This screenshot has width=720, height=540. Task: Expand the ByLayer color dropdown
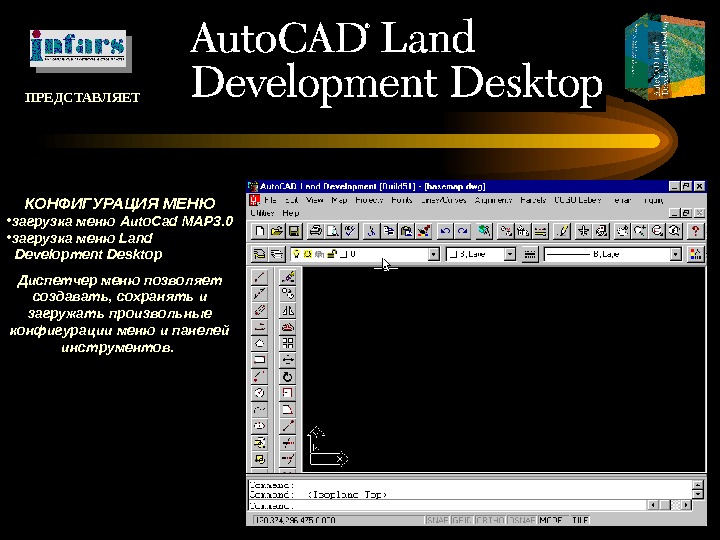(510, 254)
